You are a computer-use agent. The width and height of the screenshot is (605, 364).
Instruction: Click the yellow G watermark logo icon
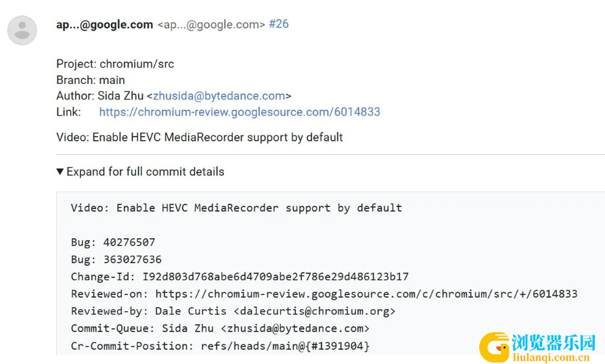pyautogui.click(x=494, y=347)
